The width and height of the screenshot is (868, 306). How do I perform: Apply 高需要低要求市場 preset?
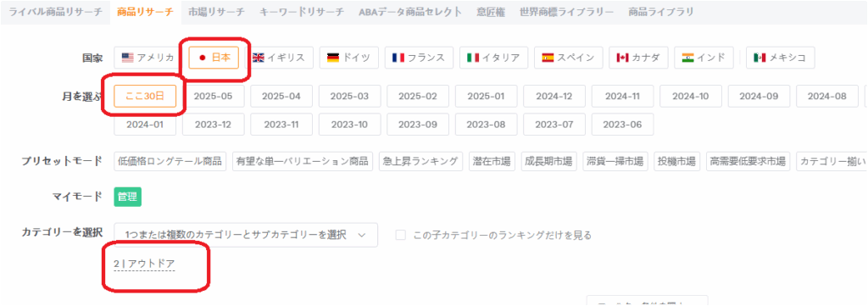pyautogui.click(x=748, y=162)
